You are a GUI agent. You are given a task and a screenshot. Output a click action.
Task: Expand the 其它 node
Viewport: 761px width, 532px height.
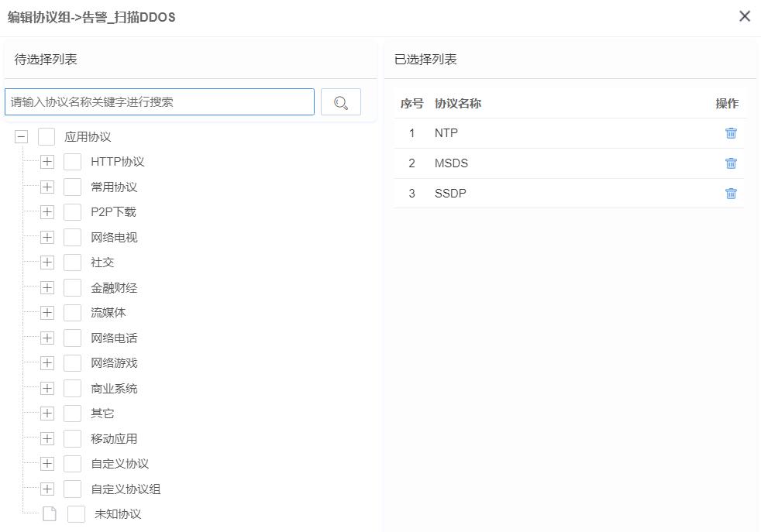point(47,414)
